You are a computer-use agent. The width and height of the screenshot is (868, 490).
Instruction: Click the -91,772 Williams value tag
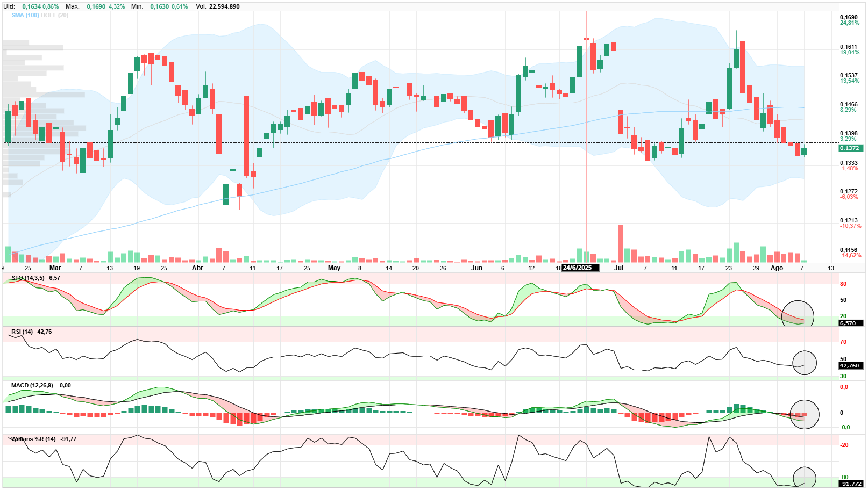click(851, 484)
